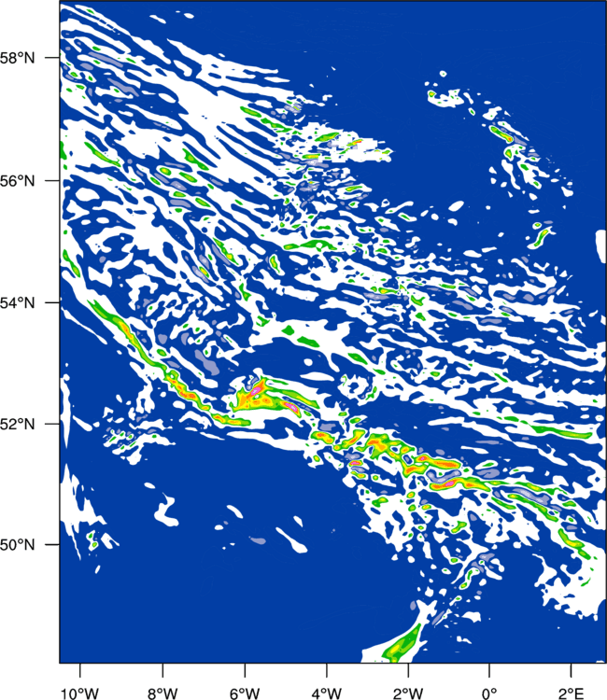Click the 2°E longitude label
This screenshot has width=607, height=700.
coord(572,693)
